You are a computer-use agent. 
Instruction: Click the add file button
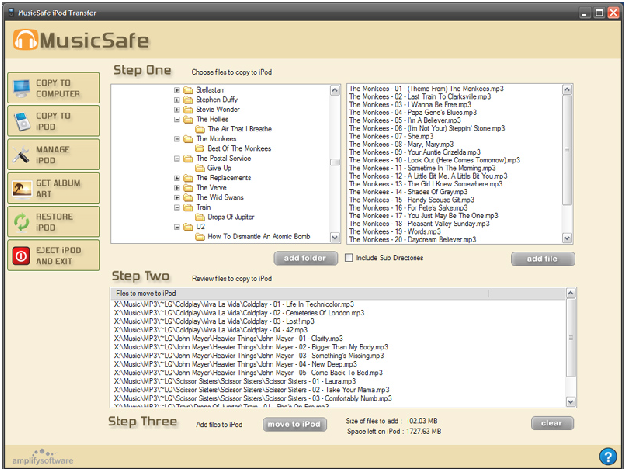[542, 259]
